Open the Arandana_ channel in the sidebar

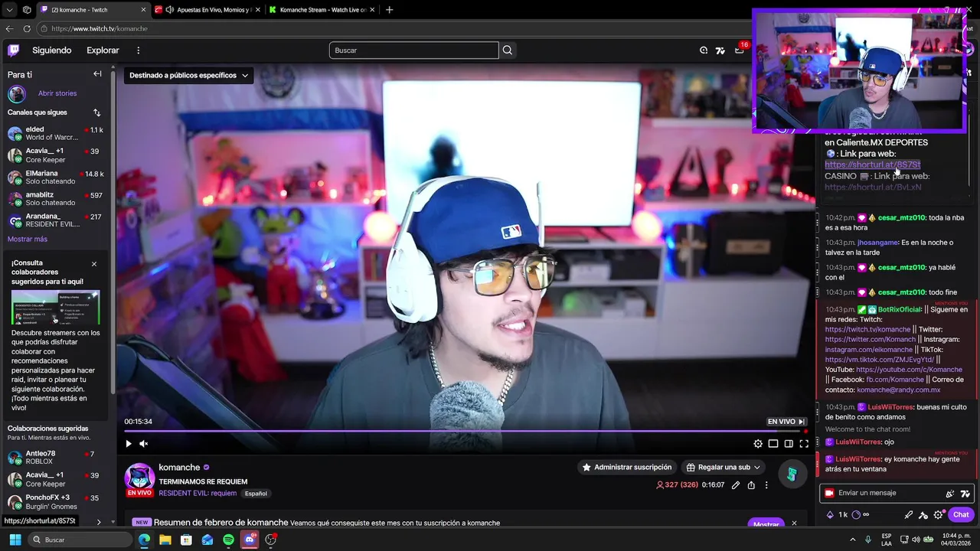click(56, 220)
